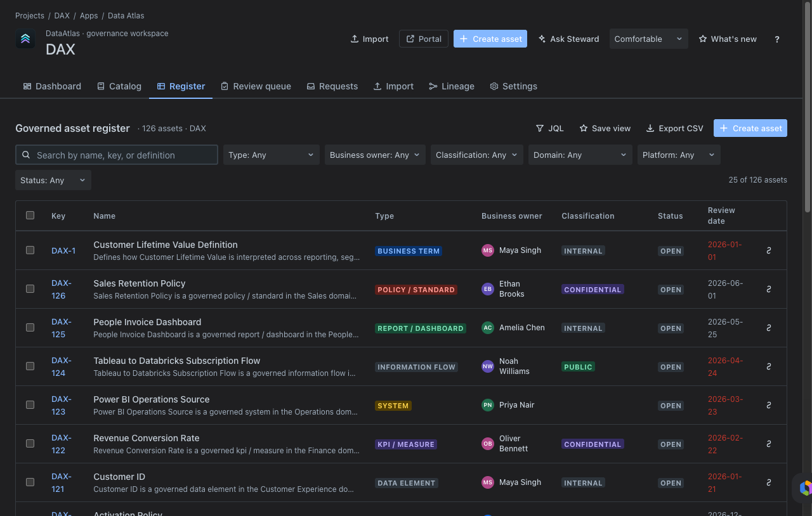Image resolution: width=812 pixels, height=516 pixels.
Task: Click Amelia Chen avatar badge
Action: (487, 328)
